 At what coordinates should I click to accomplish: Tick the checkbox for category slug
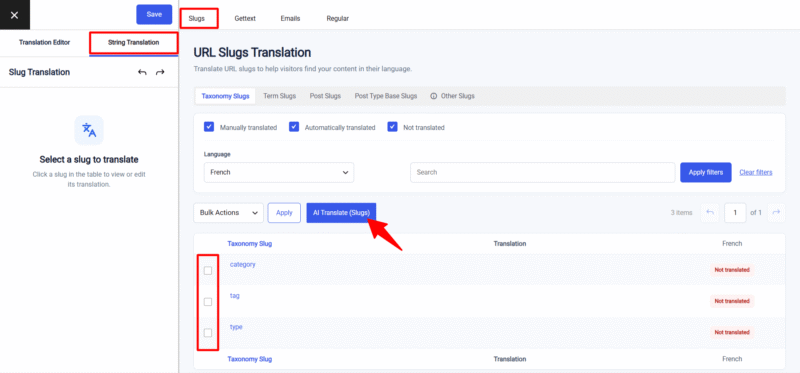pos(208,270)
